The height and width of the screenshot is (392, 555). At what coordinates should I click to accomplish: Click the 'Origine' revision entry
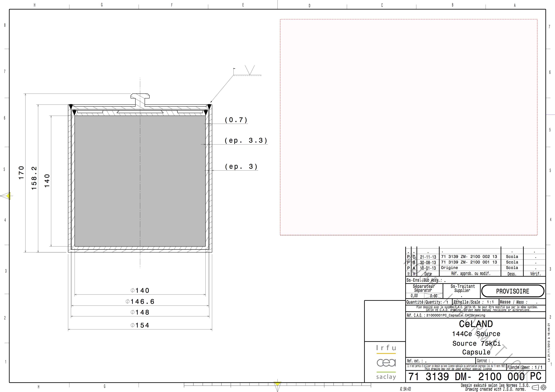[449, 268]
